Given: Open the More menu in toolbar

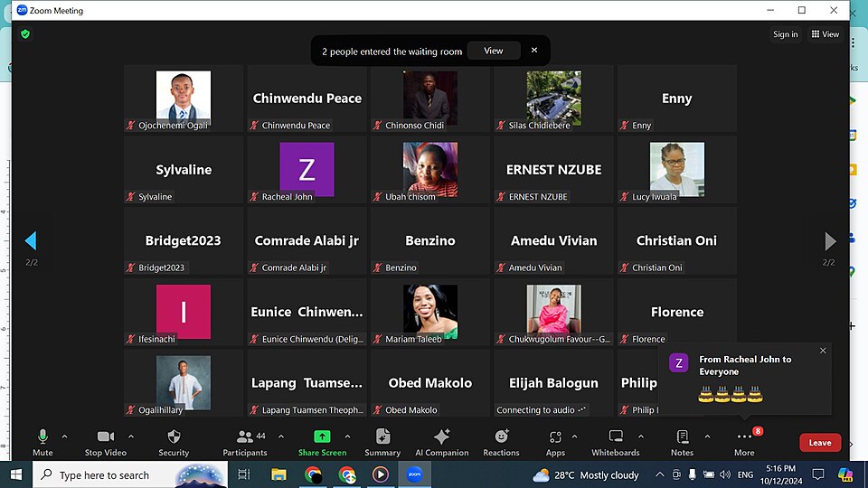Looking at the screenshot, I should pyautogui.click(x=744, y=438).
